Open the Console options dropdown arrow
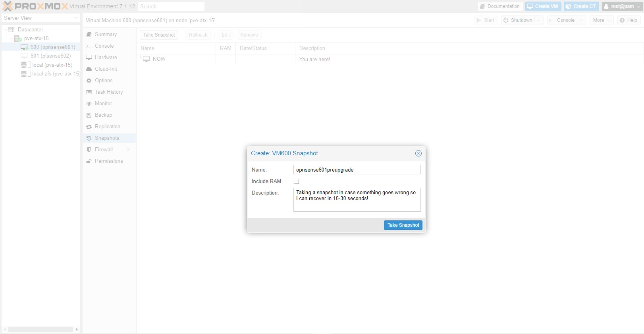 coord(581,20)
